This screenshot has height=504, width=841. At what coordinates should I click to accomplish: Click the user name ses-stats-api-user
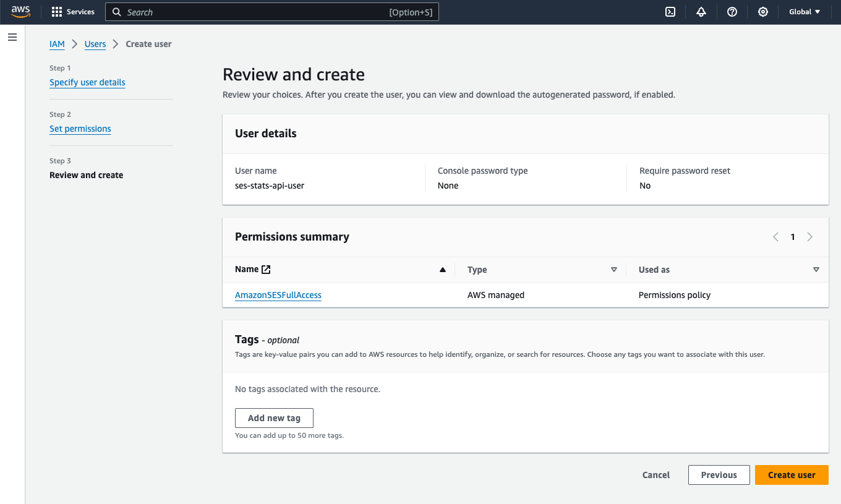click(x=270, y=186)
